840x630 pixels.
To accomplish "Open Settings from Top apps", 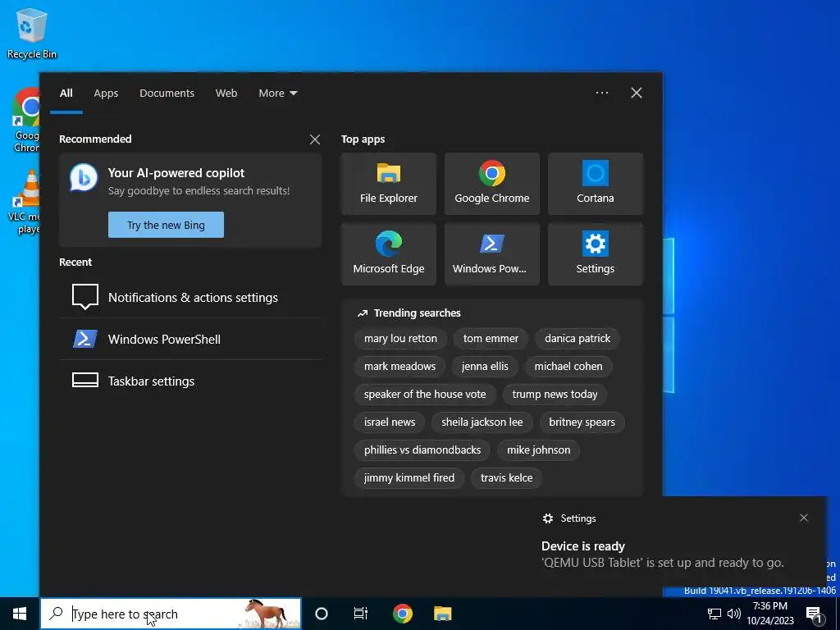I will tap(596, 254).
